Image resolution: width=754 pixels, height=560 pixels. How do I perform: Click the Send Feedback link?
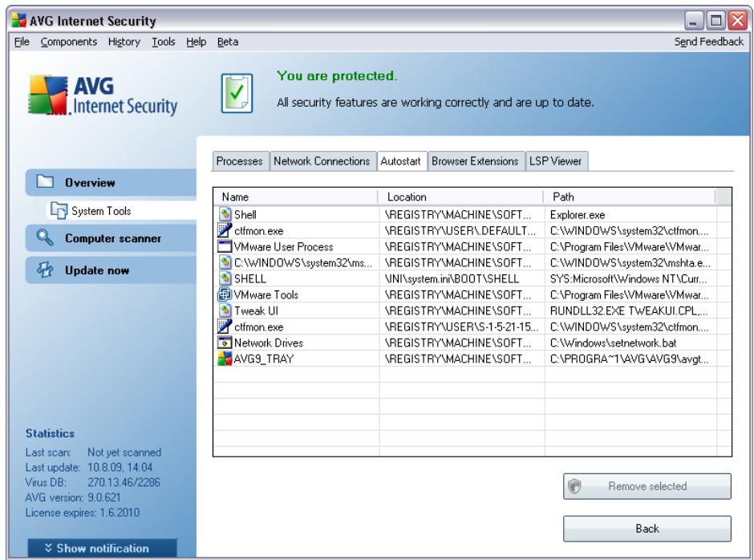[x=709, y=42]
